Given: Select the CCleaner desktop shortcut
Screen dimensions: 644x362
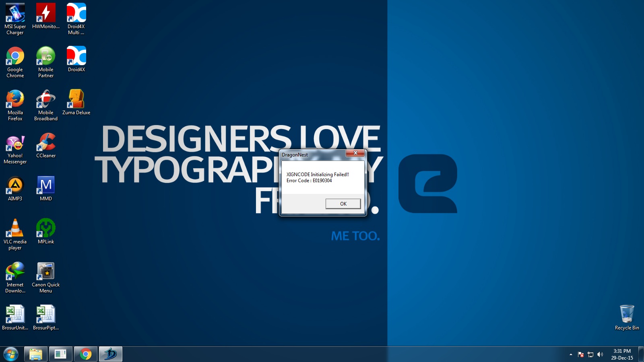Looking at the screenshot, I should click(x=46, y=145).
